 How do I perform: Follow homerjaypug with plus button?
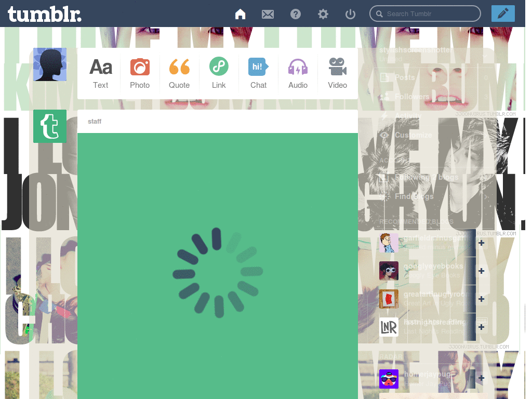point(481,378)
